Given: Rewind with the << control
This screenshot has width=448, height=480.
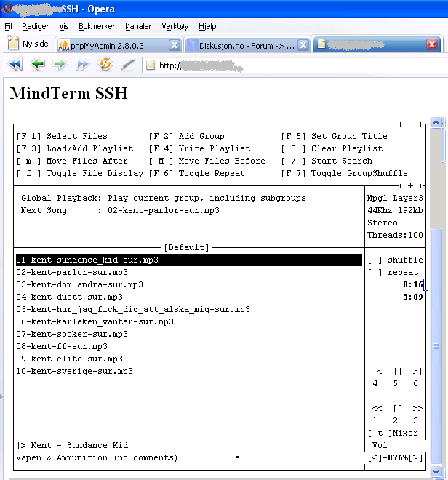Looking at the screenshot, I should click(x=377, y=408).
